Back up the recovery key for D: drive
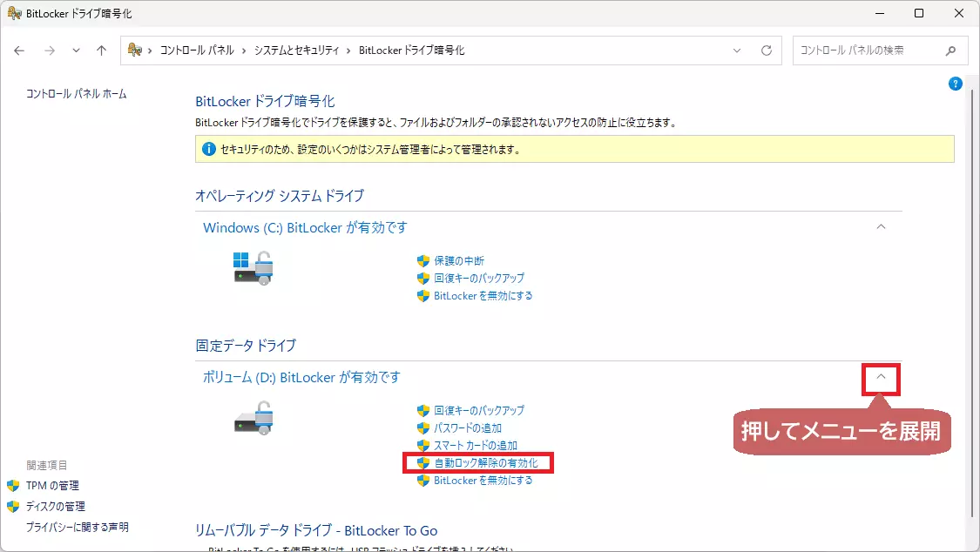Image resolution: width=980 pixels, height=552 pixels. point(479,411)
